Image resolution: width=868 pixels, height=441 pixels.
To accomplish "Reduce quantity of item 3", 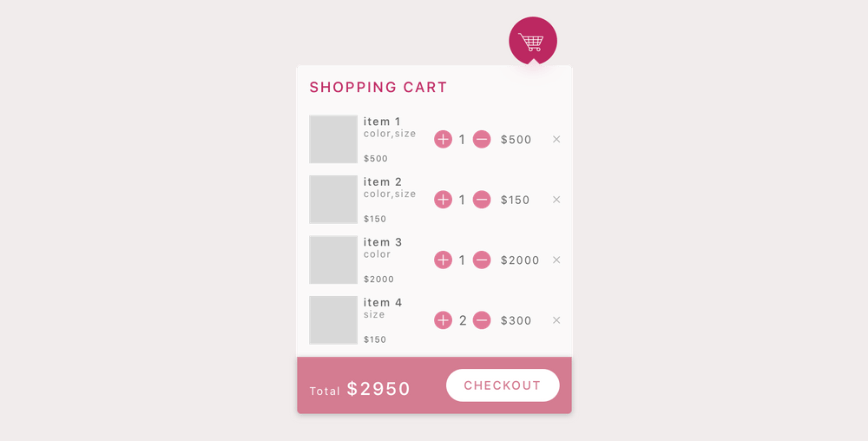I will [482, 260].
